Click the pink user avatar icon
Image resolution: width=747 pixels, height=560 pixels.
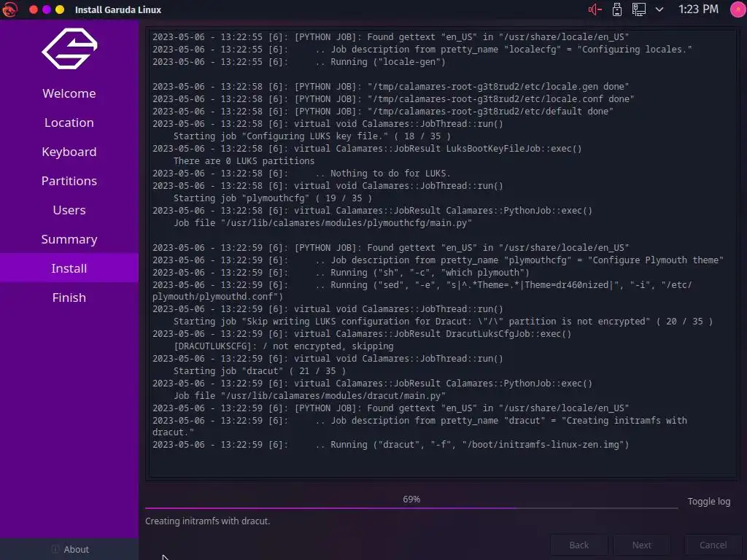pyautogui.click(x=738, y=9)
